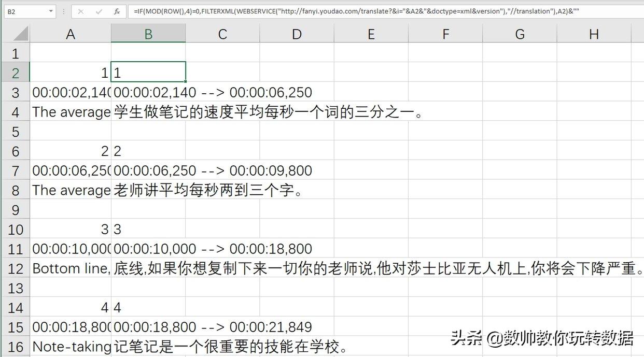Click cell B2 containing the WEBSERVICE formula result
644x357 pixels.
(x=148, y=73)
